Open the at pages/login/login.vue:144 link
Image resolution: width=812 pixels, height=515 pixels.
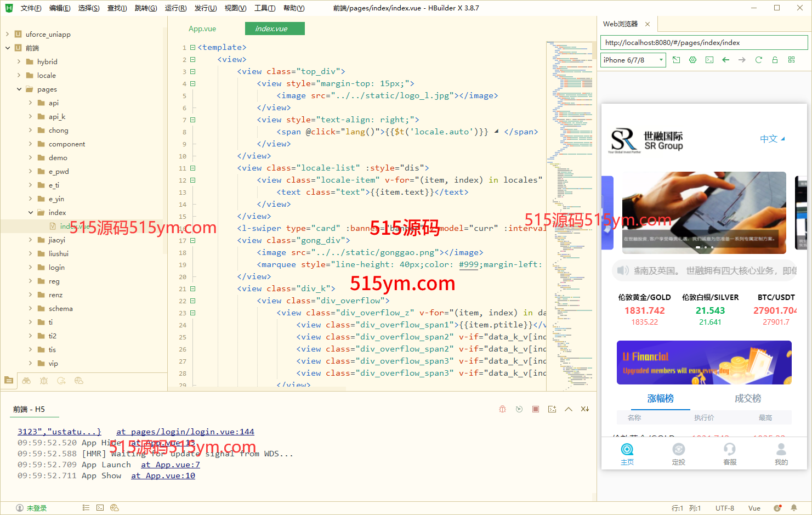[x=185, y=432]
